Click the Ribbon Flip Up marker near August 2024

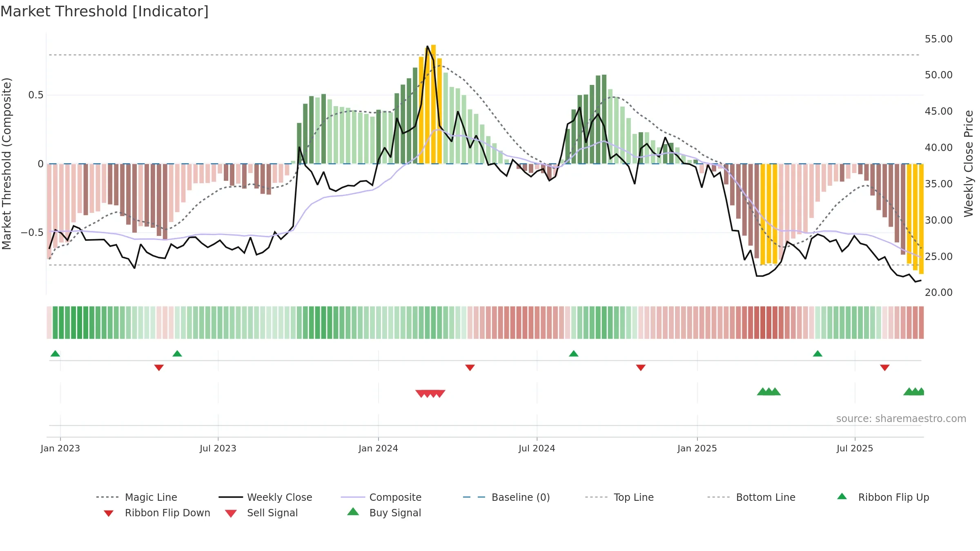574,353
